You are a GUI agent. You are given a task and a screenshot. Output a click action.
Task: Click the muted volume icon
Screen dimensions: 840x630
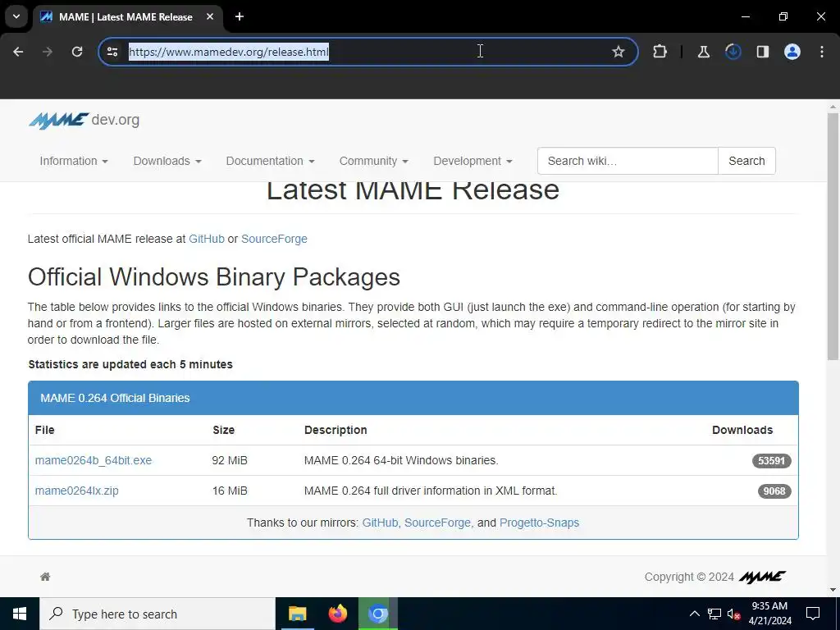(734, 614)
